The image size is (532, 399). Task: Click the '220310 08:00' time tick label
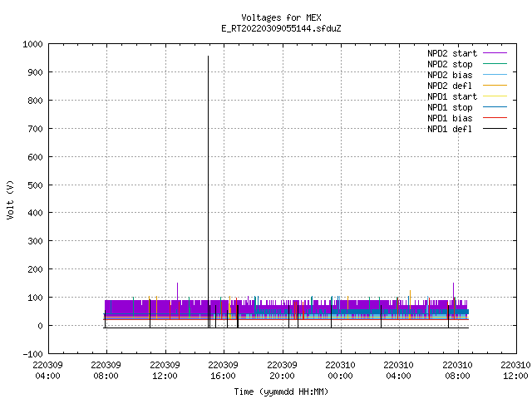[x=457, y=371]
